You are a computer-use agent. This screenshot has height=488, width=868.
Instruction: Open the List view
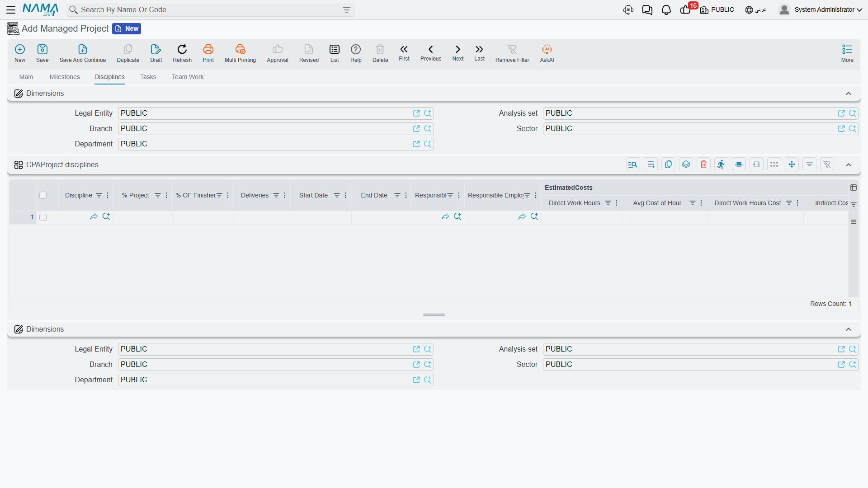pyautogui.click(x=335, y=53)
